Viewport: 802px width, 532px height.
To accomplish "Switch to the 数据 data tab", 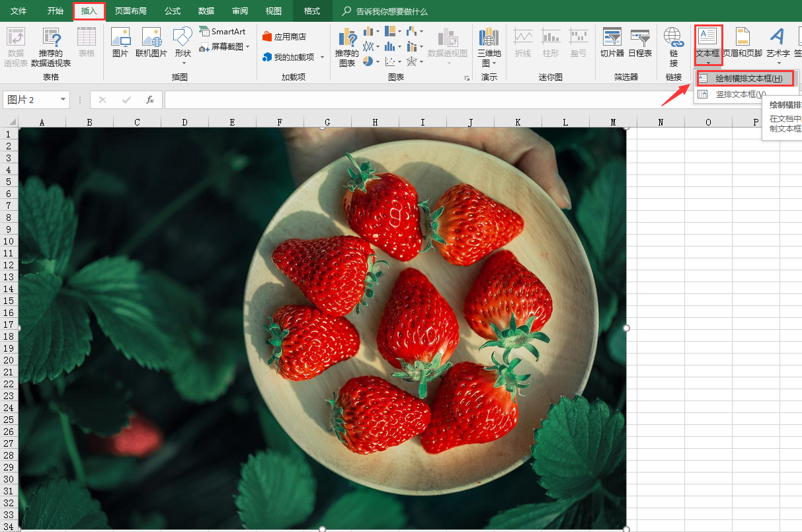I will tap(206, 11).
